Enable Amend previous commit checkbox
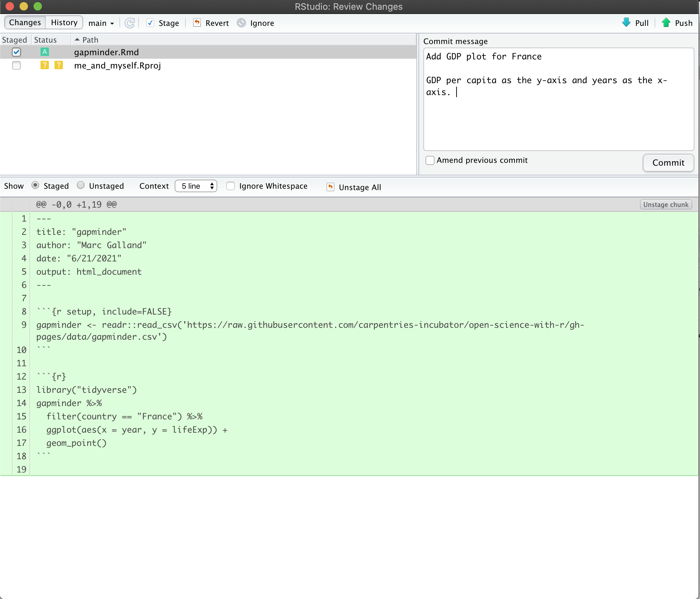Image resolution: width=700 pixels, height=599 pixels. (430, 160)
